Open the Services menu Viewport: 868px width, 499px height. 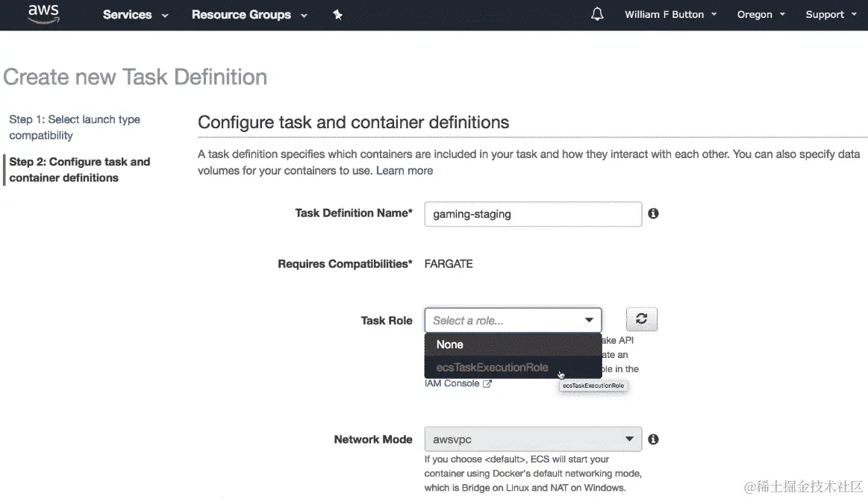[135, 15]
